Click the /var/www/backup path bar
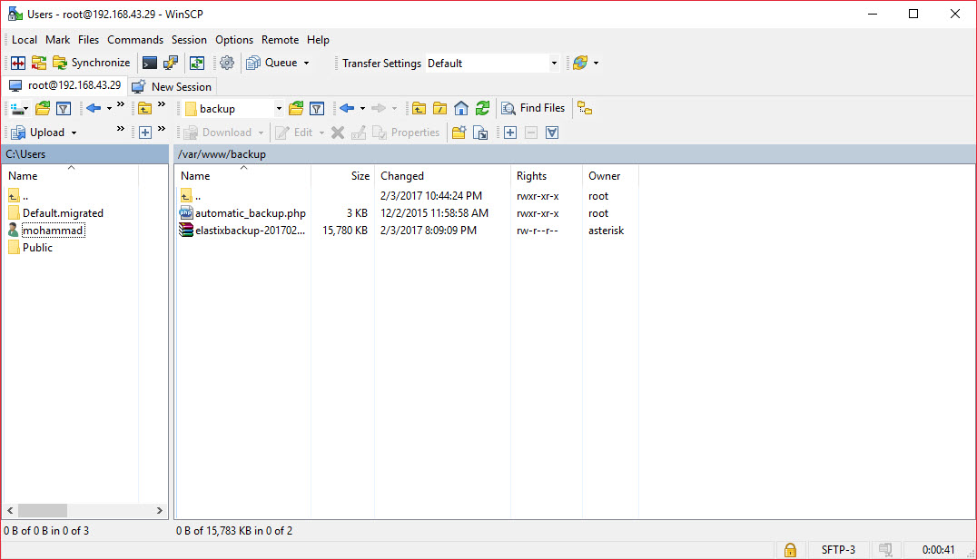 [x=574, y=154]
